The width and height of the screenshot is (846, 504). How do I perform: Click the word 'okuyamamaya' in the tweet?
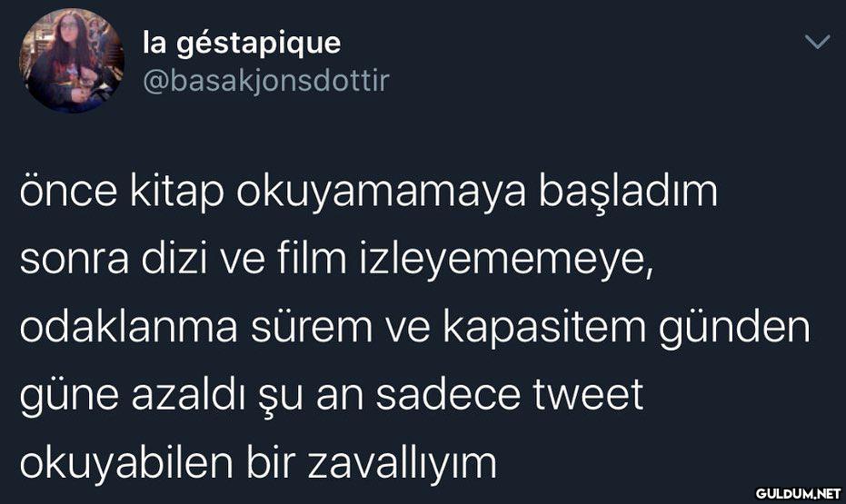[x=381, y=193]
